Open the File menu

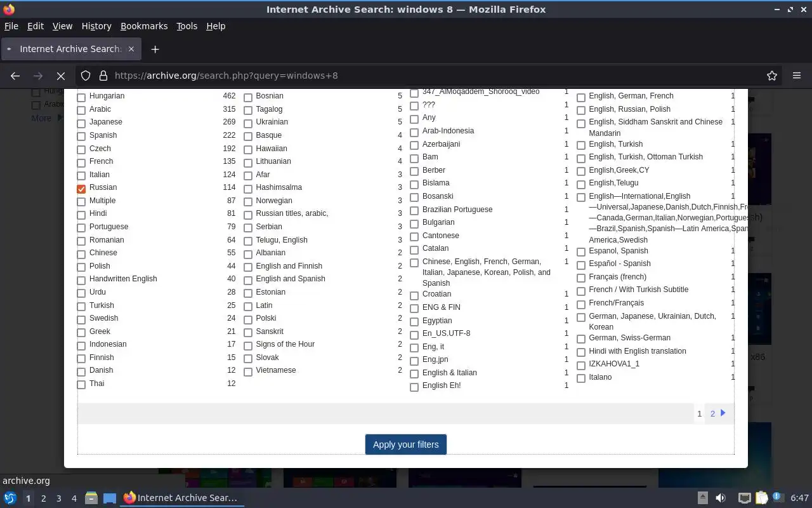11,26
